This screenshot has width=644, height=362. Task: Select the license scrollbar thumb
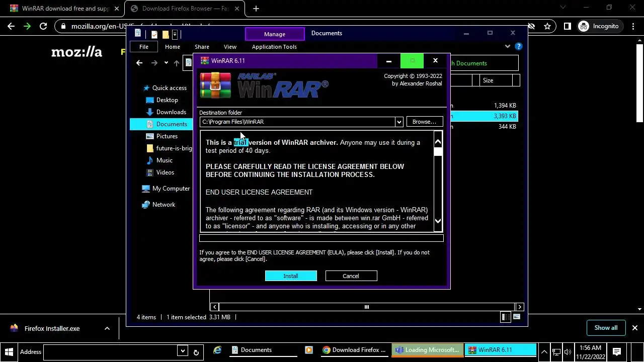[438, 151]
